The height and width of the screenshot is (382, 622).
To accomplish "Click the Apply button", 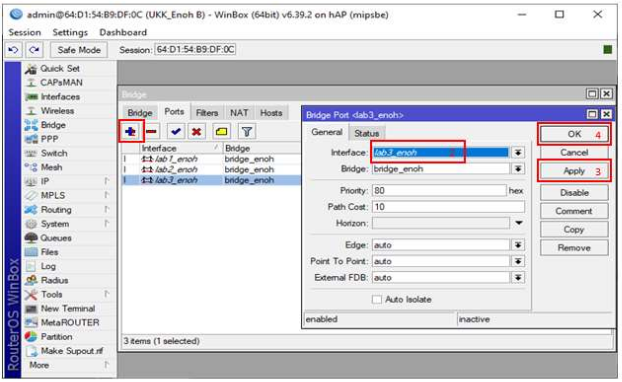I will (x=574, y=171).
